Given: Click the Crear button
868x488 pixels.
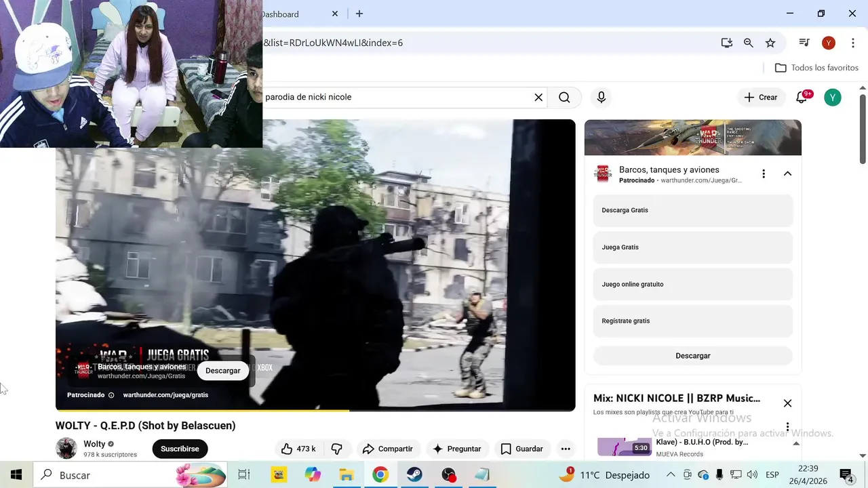Looking at the screenshot, I should tap(761, 97).
